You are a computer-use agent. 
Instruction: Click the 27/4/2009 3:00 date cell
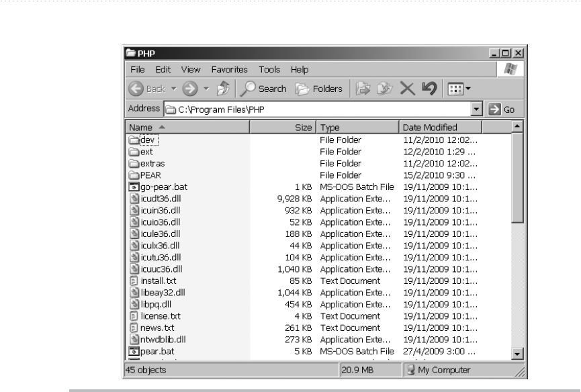[x=439, y=351]
